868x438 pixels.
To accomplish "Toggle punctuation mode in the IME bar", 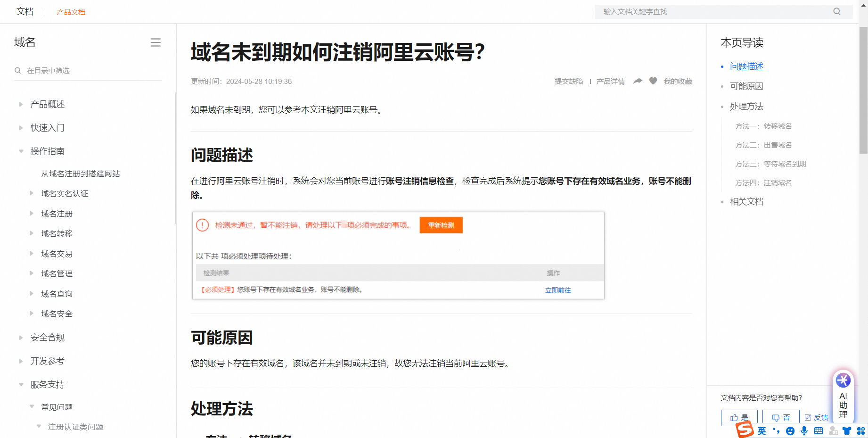I will [x=776, y=431].
